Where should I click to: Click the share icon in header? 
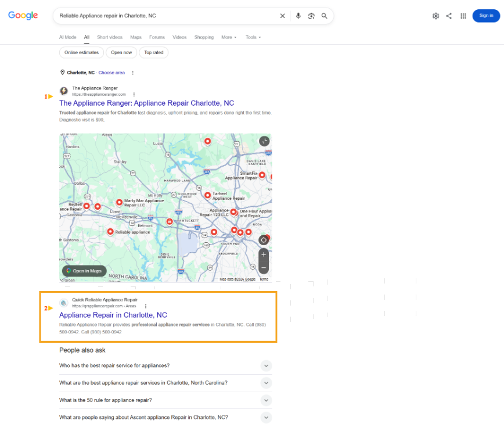[449, 16]
